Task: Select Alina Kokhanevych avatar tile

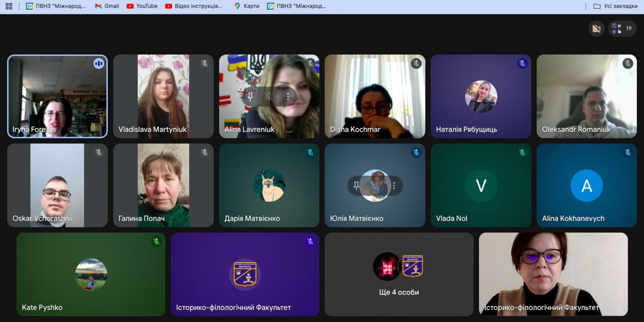Action: point(586,186)
